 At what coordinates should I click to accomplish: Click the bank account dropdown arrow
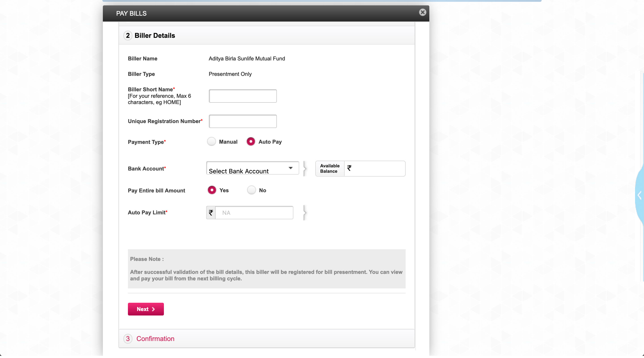[x=290, y=168]
